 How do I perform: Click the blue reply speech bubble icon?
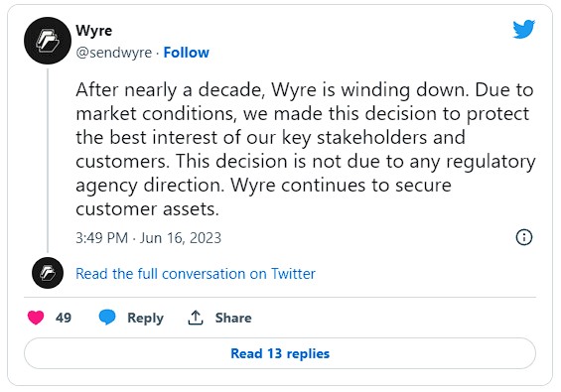coord(107,318)
